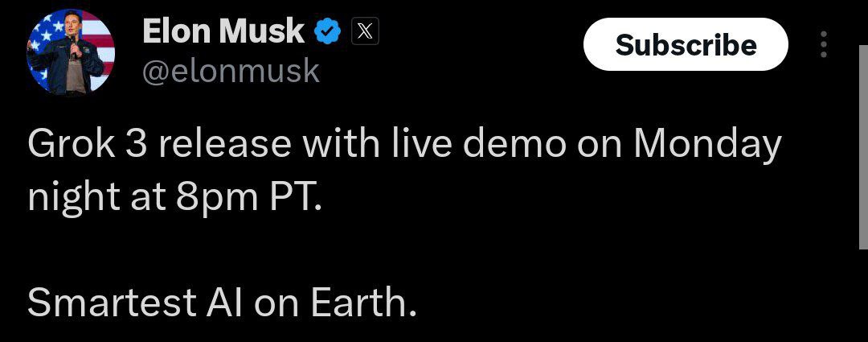This screenshot has height=342, width=868.
Task: Click the word "Smartest" in the tweet
Action: [112, 303]
